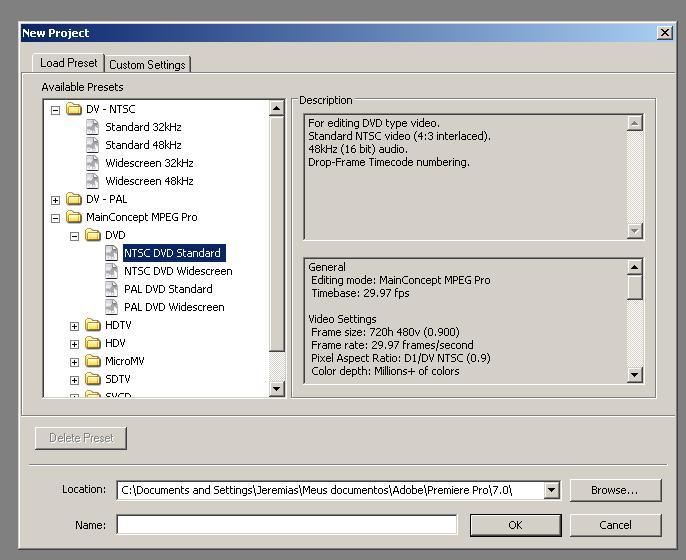The width and height of the screenshot is (686, 560).
Task: Select the NTSC DVD Standard preset label
Action: pos(174,253)
